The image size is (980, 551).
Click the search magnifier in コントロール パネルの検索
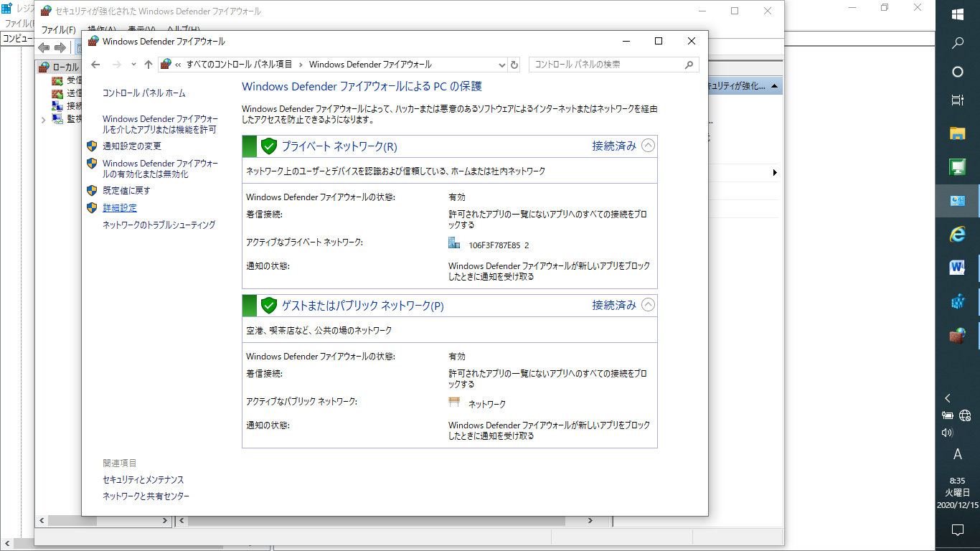pyautogui.click(x=689, y=65)
